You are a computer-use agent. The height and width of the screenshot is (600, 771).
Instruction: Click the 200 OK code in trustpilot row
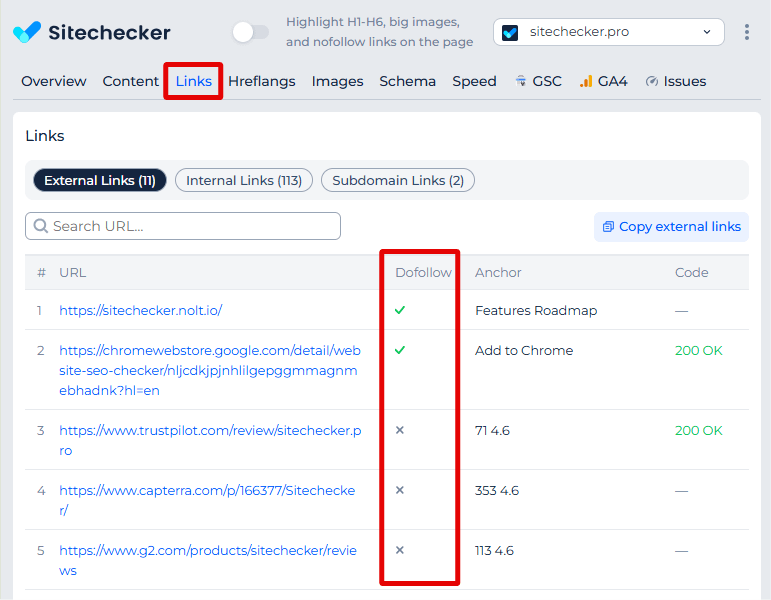698,430
